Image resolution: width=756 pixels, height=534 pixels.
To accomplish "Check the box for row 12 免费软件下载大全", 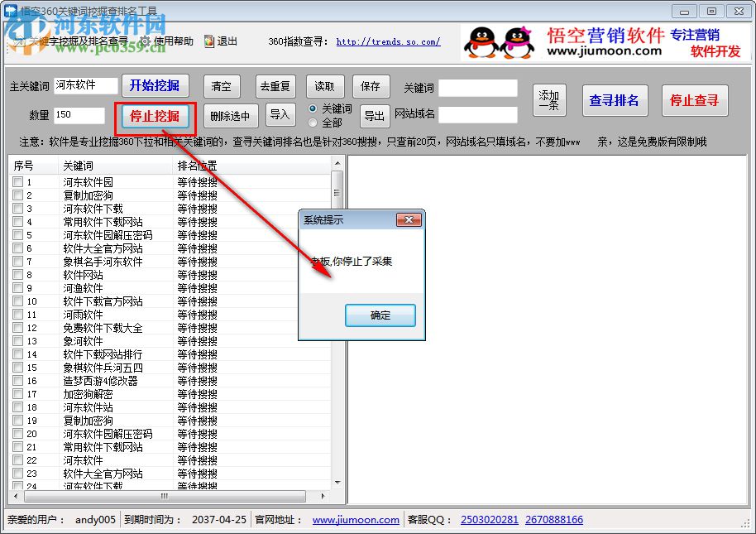I will point(18,328).
